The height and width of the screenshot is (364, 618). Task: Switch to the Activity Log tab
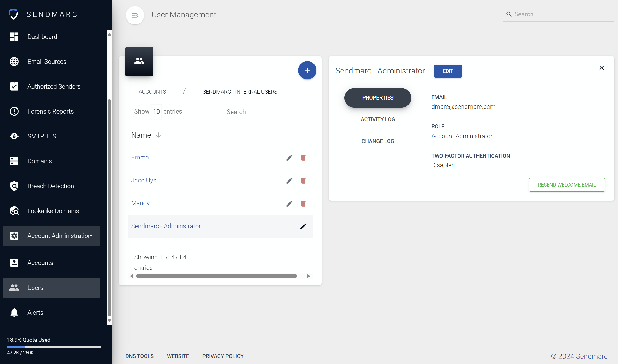(x=378, y=119)
